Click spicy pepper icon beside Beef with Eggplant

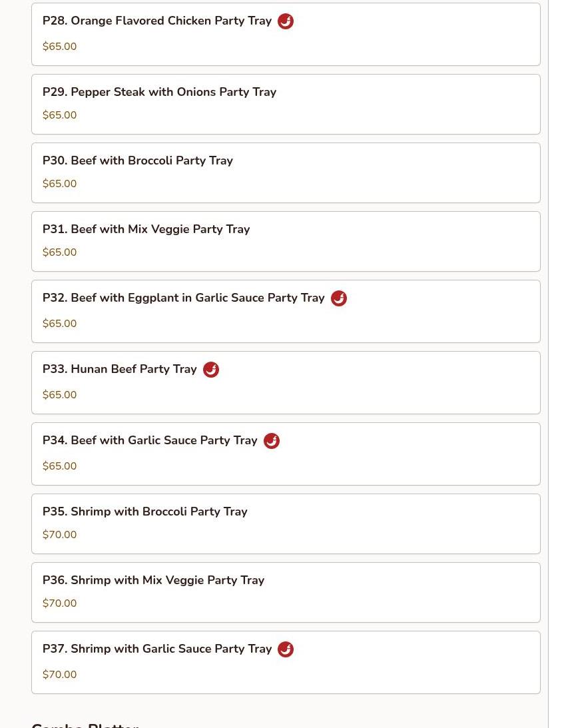[x=339, y=298]
